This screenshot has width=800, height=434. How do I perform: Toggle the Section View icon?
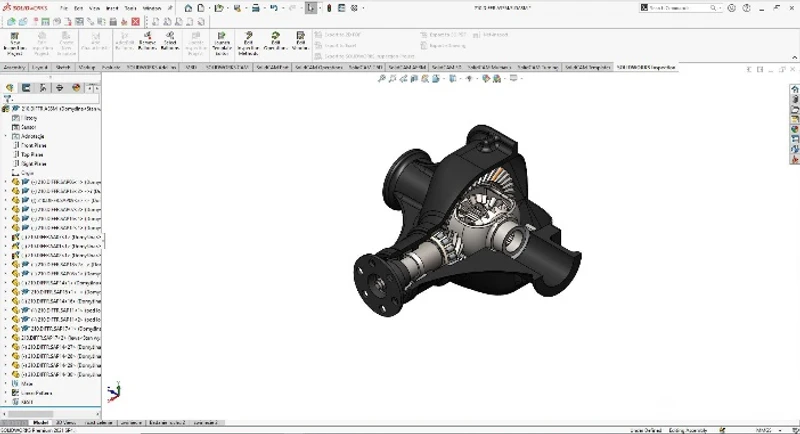[414, 79]
